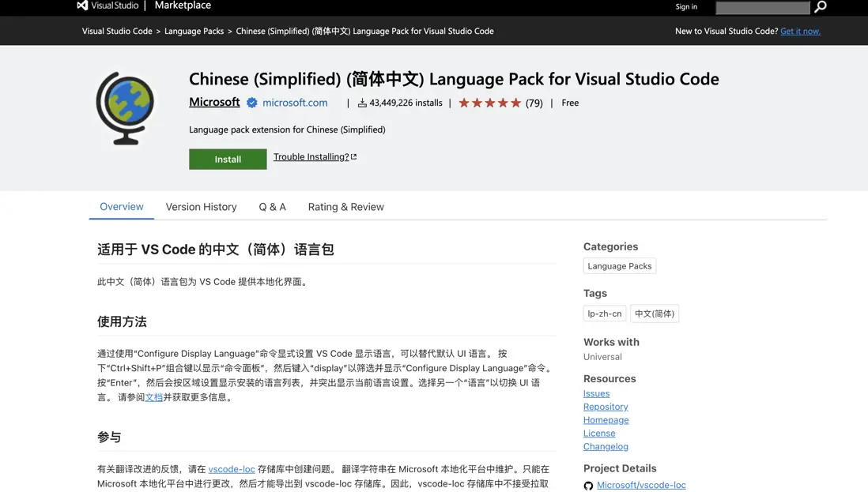Visit the microsoft.com domain link
This screenshot has height=492, width=868.
tap(295, 103)
